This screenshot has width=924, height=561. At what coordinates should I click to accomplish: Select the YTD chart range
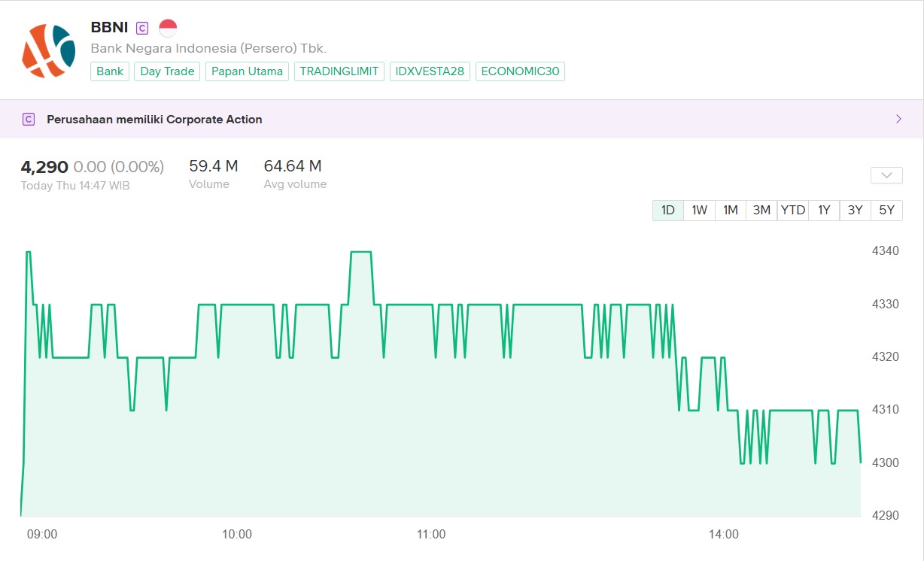point(792,210)
